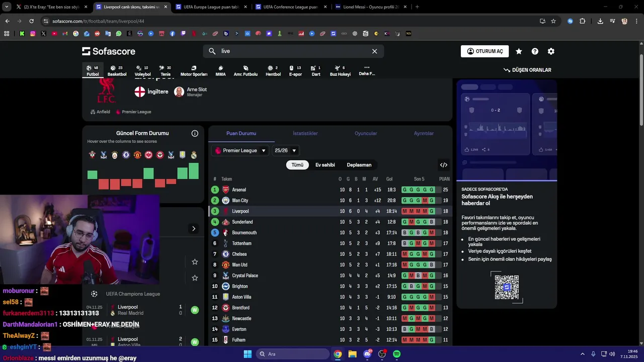644x362 pixels.
Task: Open Windows Start menu
Action: click(248, 354)
